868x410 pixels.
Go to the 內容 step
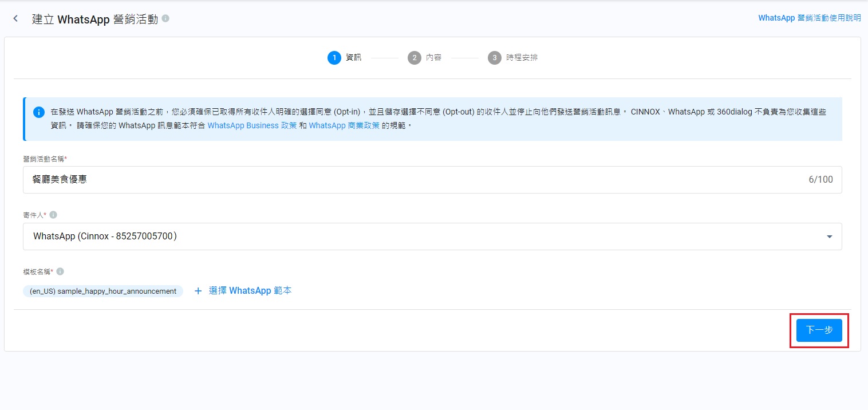tap(433, 58)
